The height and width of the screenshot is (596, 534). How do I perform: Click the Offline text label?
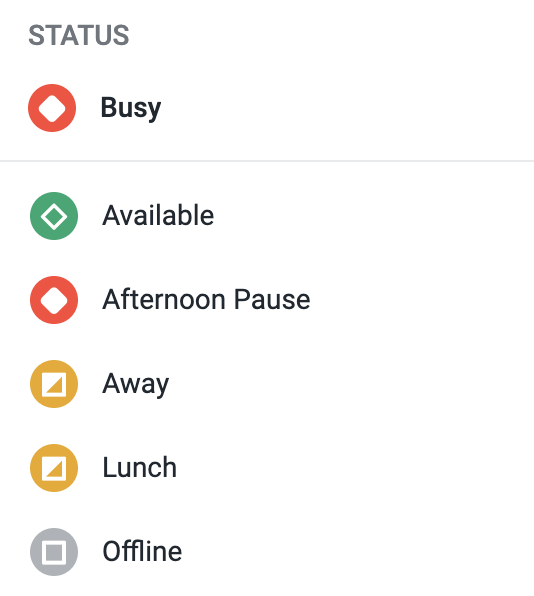click(x=142, y=551)
